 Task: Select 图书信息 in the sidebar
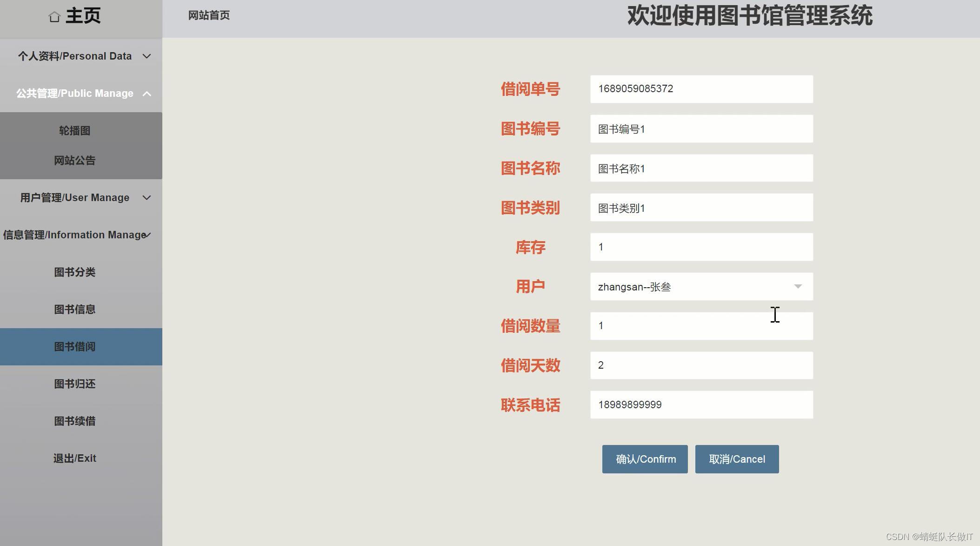point(74,310)
